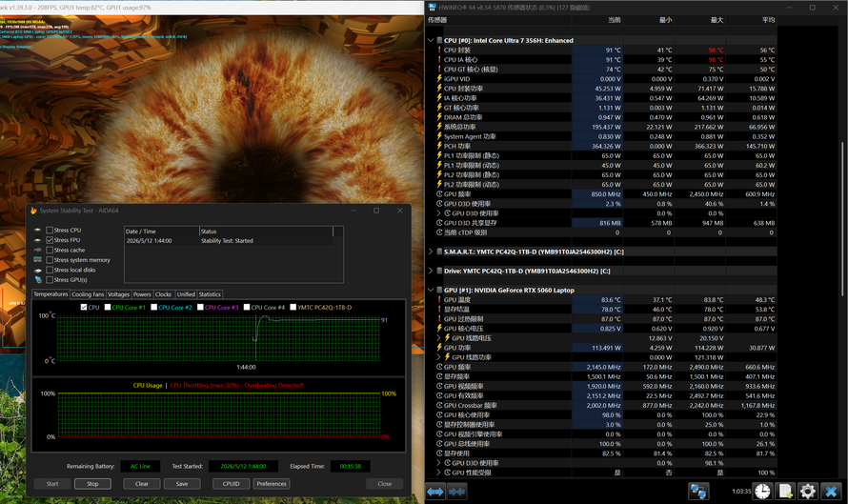The height and width of the screenshot is (504, 848).
Task: Uncheck the CPU graph legend checkbox
Action: (84, 307)
